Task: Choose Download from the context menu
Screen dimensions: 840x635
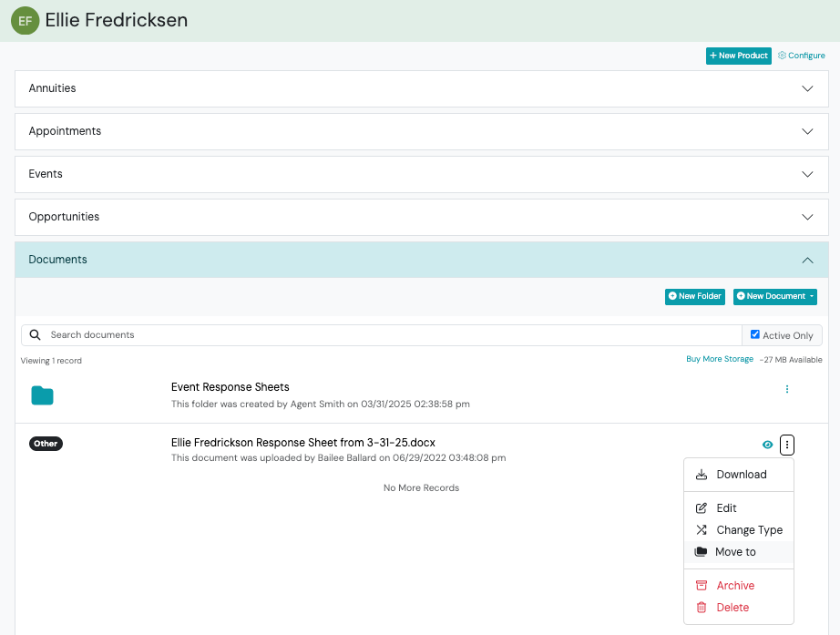Action: [739, 475]
